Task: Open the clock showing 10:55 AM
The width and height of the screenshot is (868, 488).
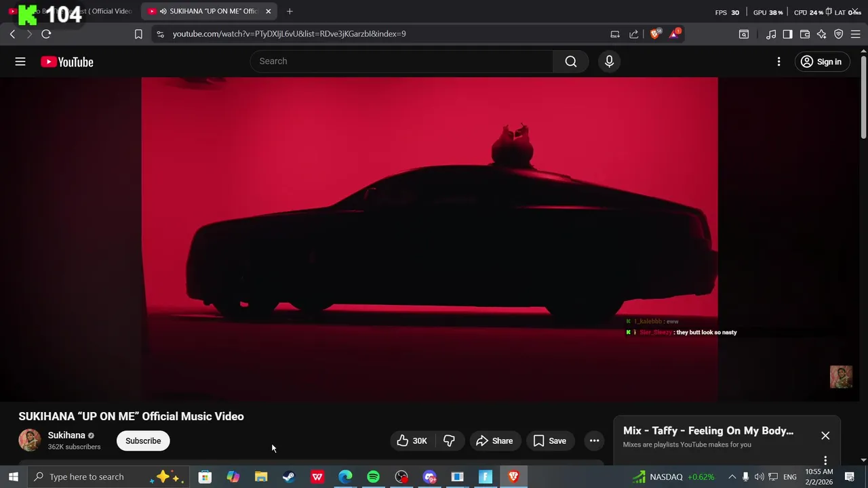Action: tap(819, 476)
